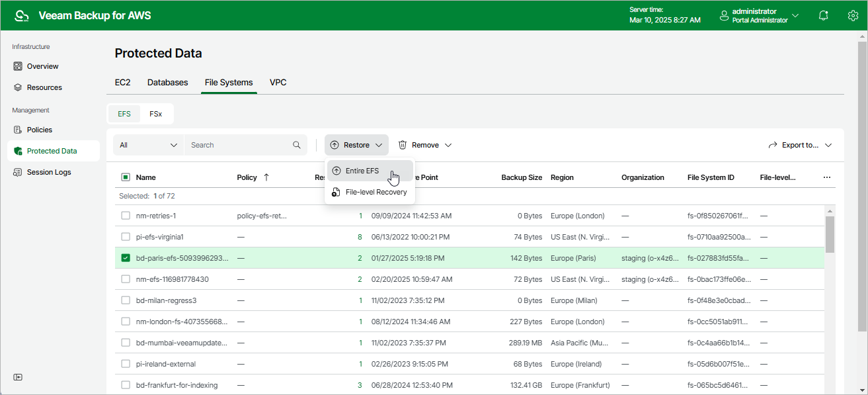Click the Policy column sort arrow
This screenshot has width=868, height=395.
(266, 177)
